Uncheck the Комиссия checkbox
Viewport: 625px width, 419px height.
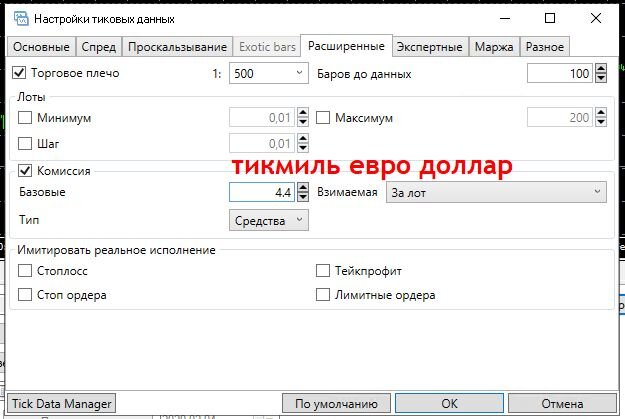[x=25, y=171]
